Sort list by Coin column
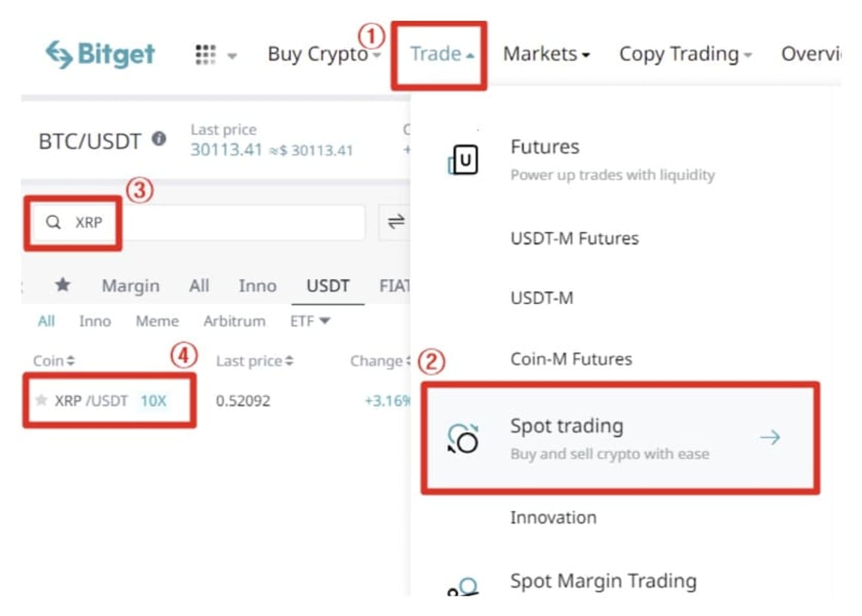 point(54,361)
